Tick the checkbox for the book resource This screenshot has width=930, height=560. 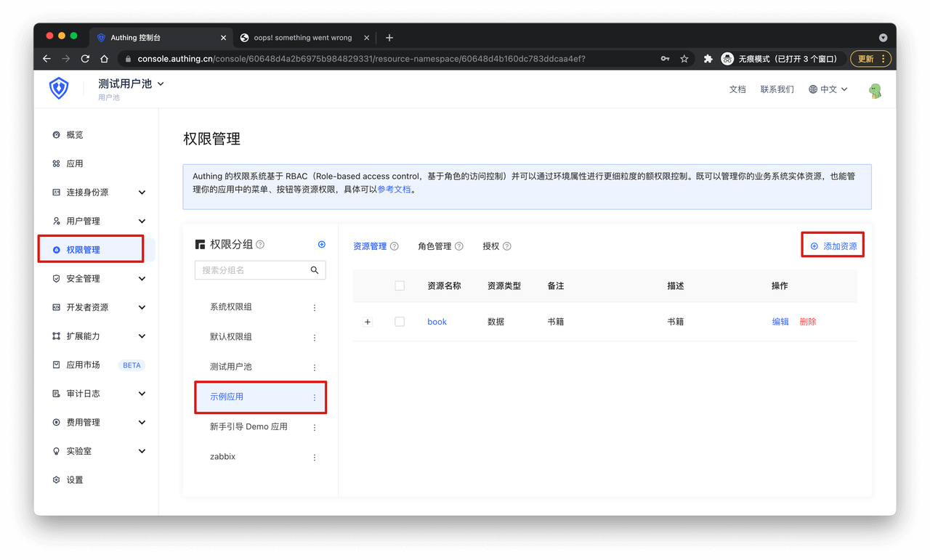point(400,322)
